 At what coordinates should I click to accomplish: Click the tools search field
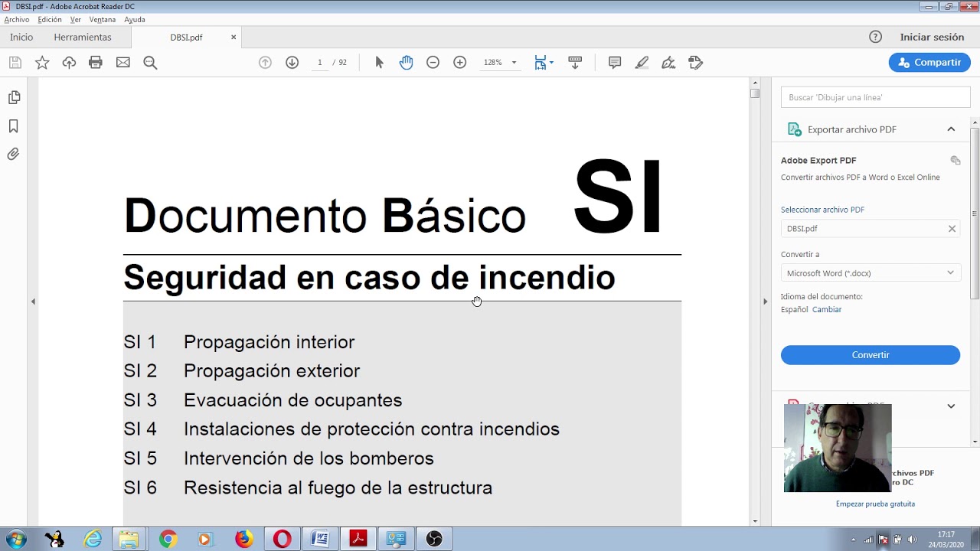coord(875,97)
